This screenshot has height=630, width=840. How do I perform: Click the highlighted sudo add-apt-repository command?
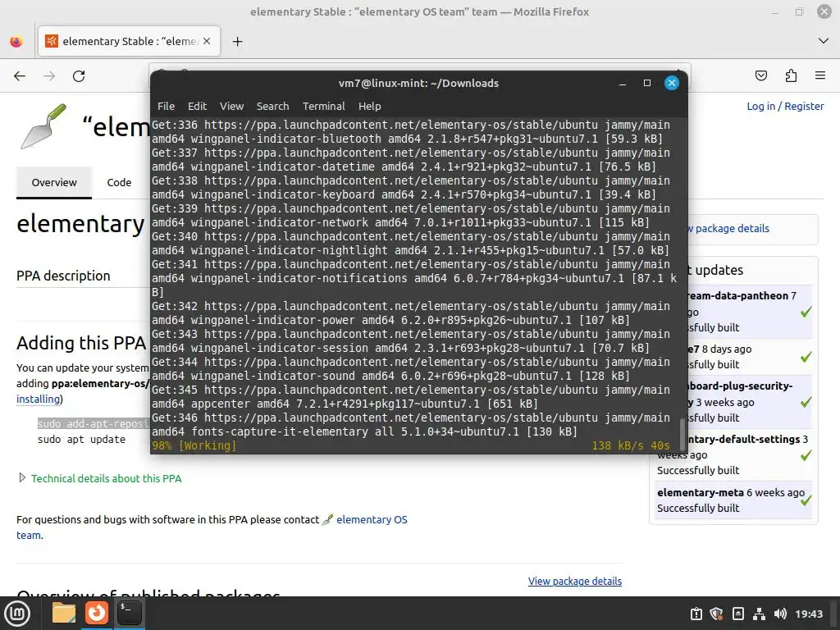pos(94,424)
